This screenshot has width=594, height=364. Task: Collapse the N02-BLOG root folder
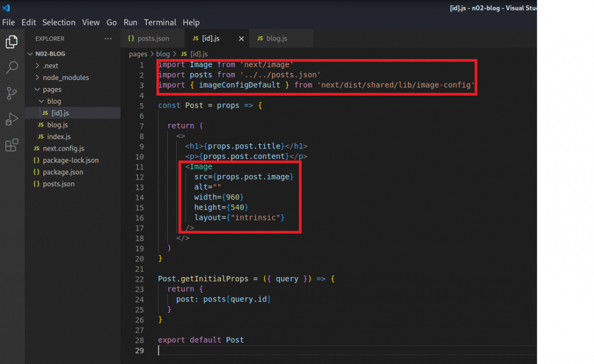[x=50, y=54]
